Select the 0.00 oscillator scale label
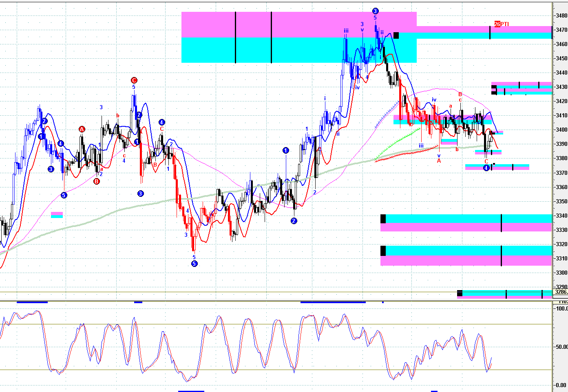Screen dimensions: 568x392 click(x=562, y=385)
